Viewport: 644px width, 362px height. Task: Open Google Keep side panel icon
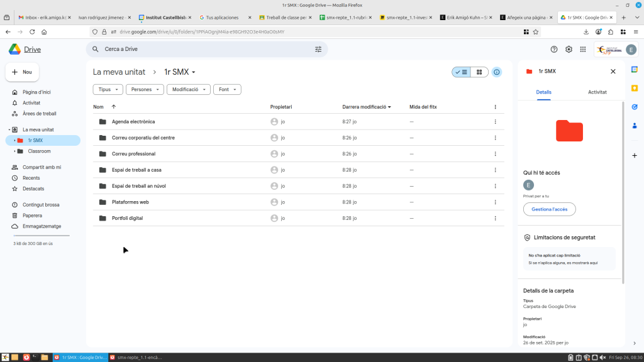(x=635, y=88)
